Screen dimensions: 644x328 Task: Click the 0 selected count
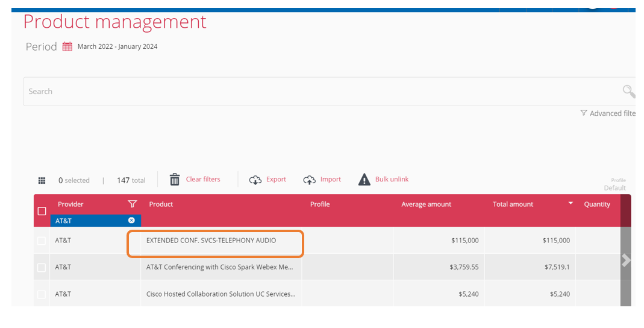click(x=74, y=180)
